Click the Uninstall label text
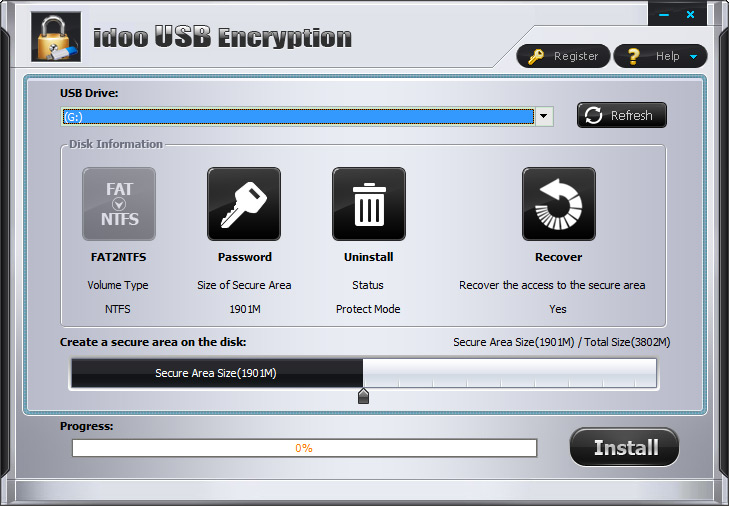The image size is (729, 506). click(x=368, y=257)
